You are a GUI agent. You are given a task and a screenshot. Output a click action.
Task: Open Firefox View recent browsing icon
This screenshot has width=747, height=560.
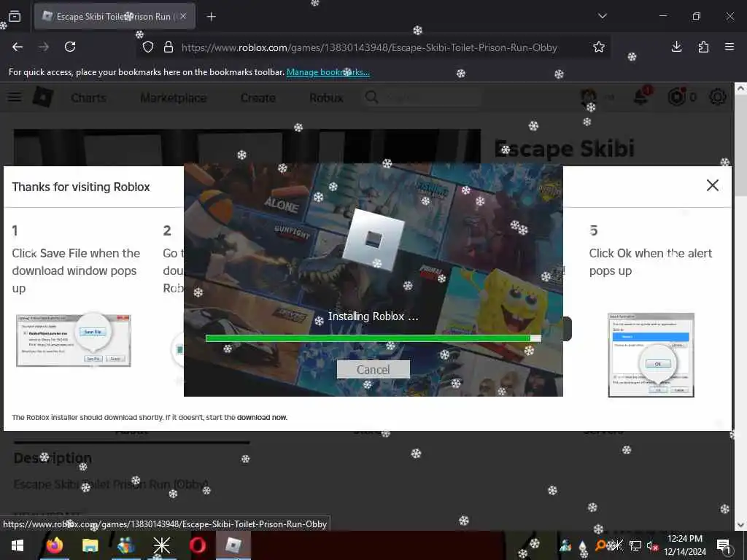(x=15, y=16)
